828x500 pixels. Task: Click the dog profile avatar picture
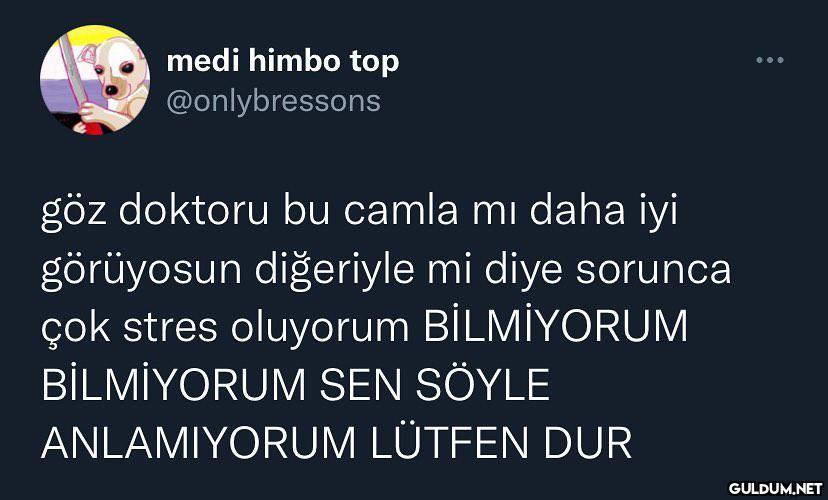[95, 80]
